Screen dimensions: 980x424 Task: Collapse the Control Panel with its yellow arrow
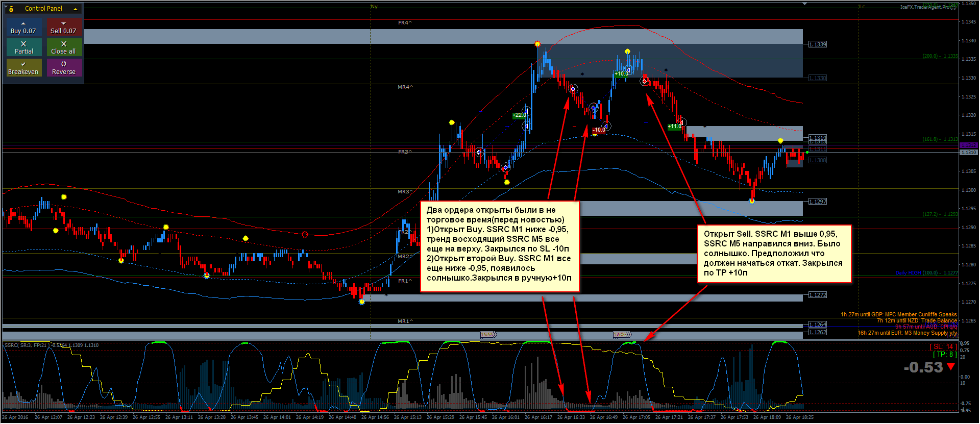click(x=76, y=9)
